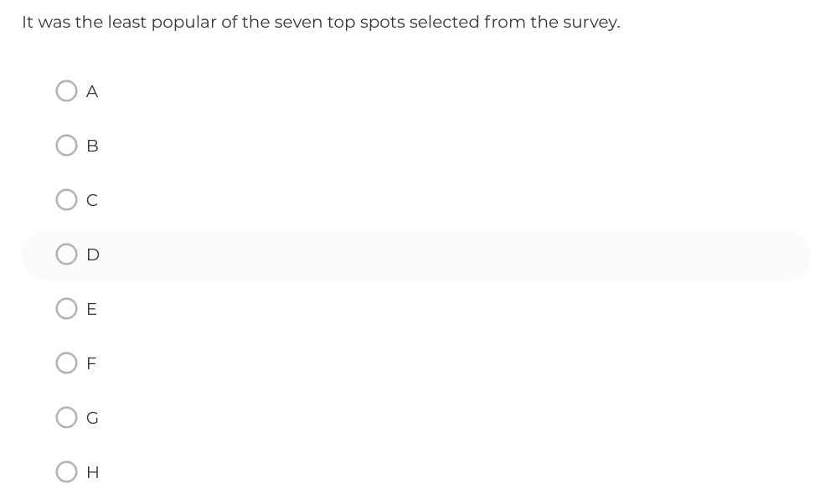Click the letter label F

point(91,363)
